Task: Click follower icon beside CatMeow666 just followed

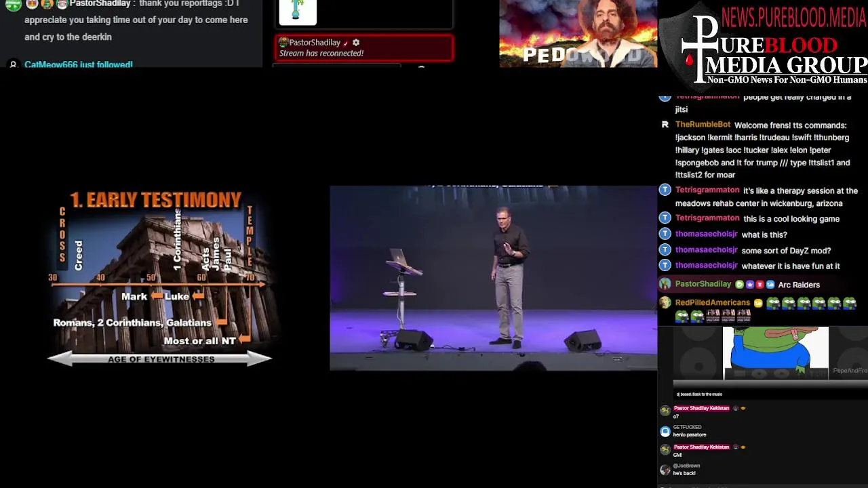Action: click(12, 64)
